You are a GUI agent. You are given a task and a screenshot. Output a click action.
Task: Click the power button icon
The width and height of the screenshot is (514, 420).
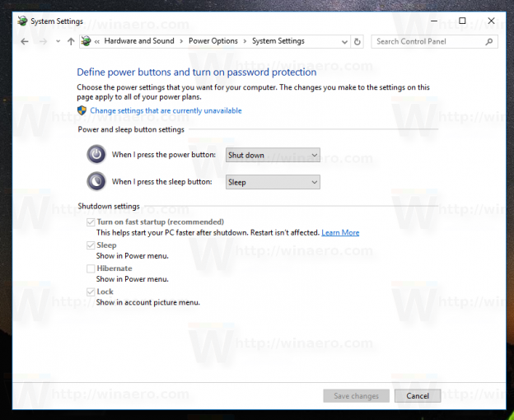point(96,154)
